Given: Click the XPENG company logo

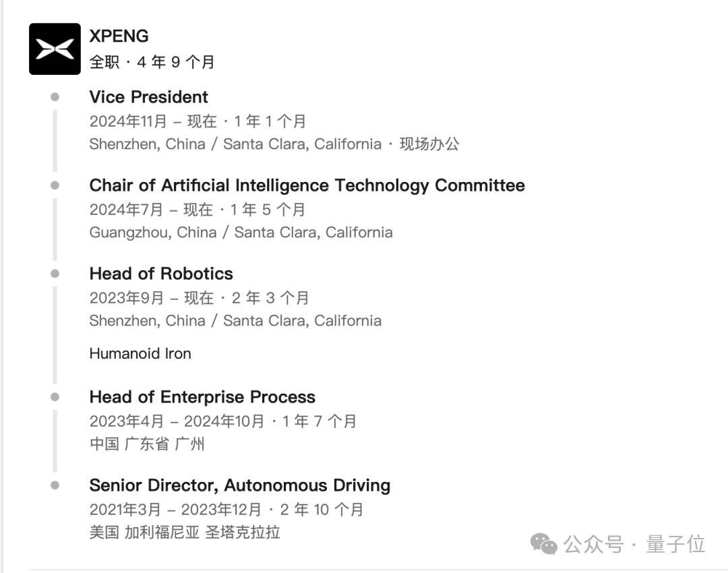Looking at the screenshot, I should tap(55, 49).
